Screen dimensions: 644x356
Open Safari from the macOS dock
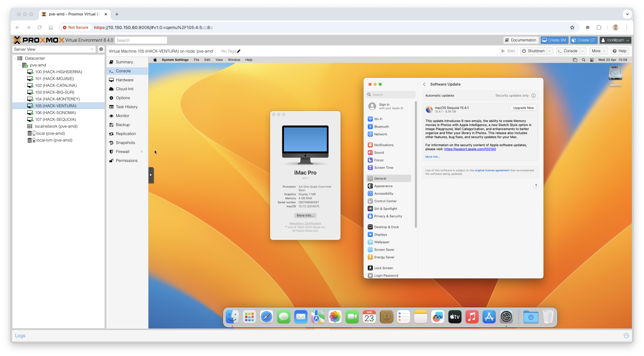(266, 317)
